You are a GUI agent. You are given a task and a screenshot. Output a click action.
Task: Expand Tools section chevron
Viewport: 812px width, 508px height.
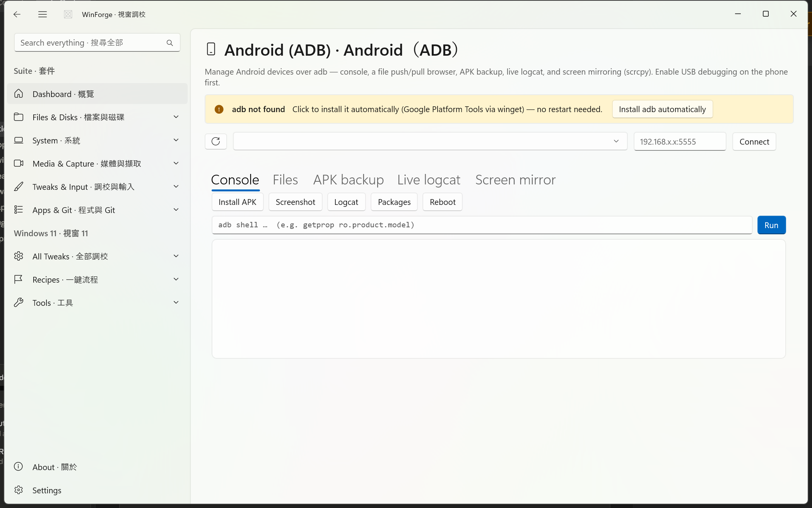point(176,302)
